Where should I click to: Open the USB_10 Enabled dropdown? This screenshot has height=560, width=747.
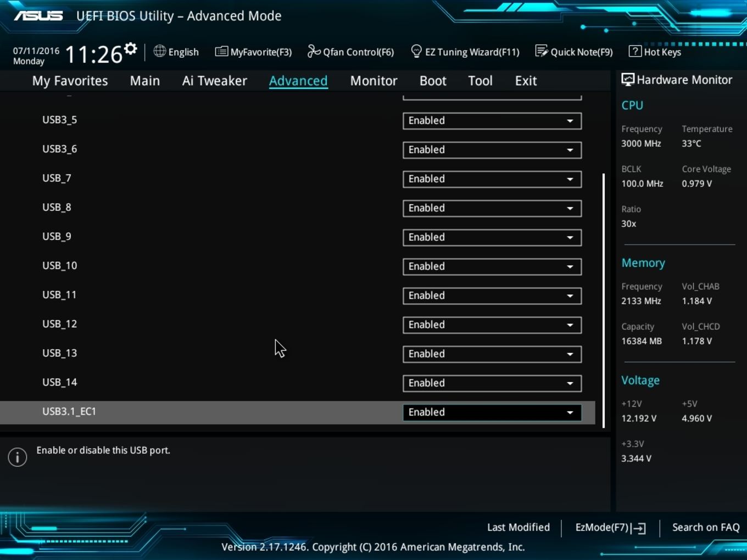492,266
